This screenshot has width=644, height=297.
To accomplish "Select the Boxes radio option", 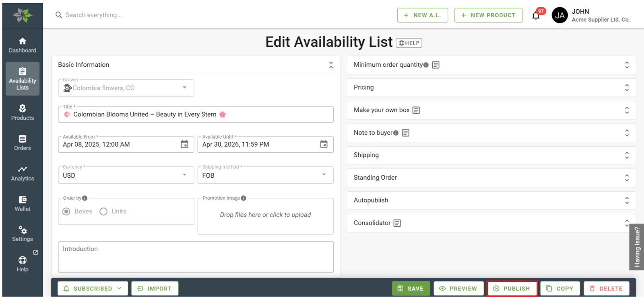I will pos(67,211).
